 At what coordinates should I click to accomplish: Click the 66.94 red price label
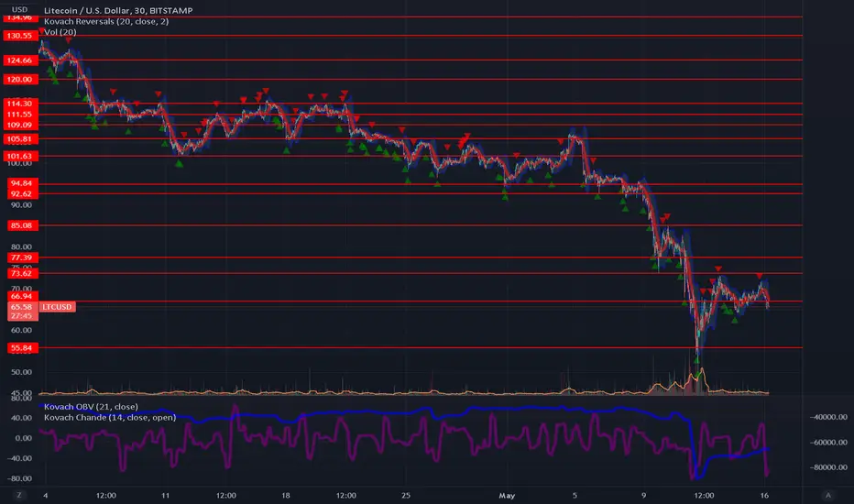coord(22,296)
